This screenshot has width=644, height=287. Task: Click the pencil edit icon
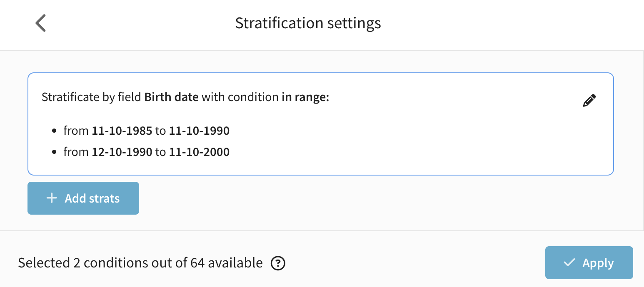click(589, 101)
